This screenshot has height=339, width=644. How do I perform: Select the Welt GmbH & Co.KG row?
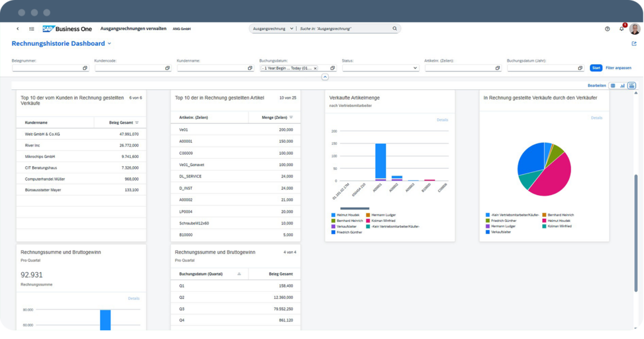81,134
